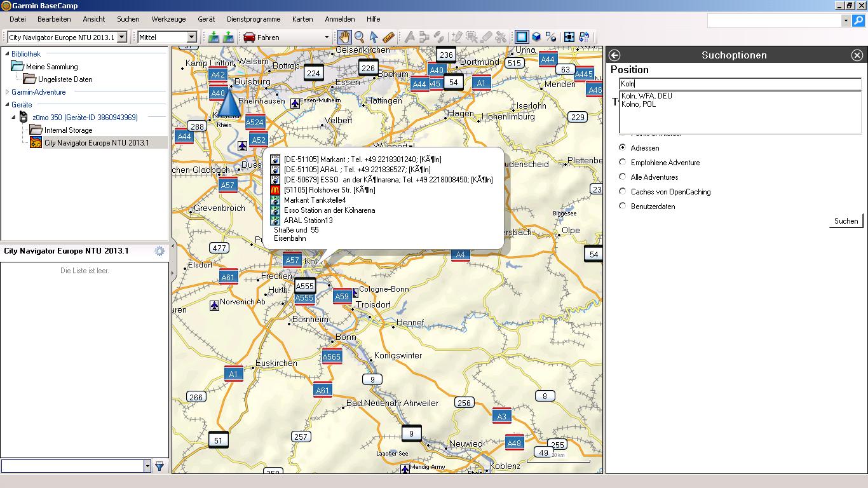Select the Empfohlene Adventure radio option
Image resolution: width=868 pixels, height=488 pixels.
pyautogui.click(x=623, y=163)
